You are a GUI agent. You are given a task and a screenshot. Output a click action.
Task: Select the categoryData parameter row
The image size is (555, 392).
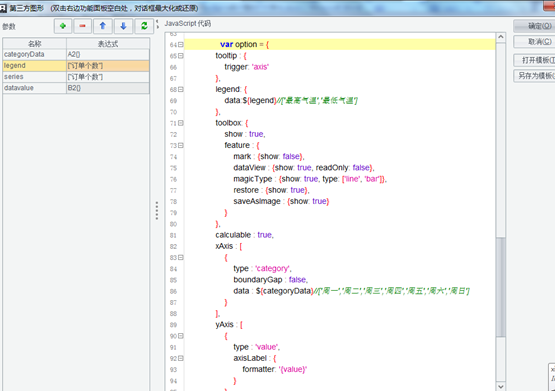[x=76, y=55]
